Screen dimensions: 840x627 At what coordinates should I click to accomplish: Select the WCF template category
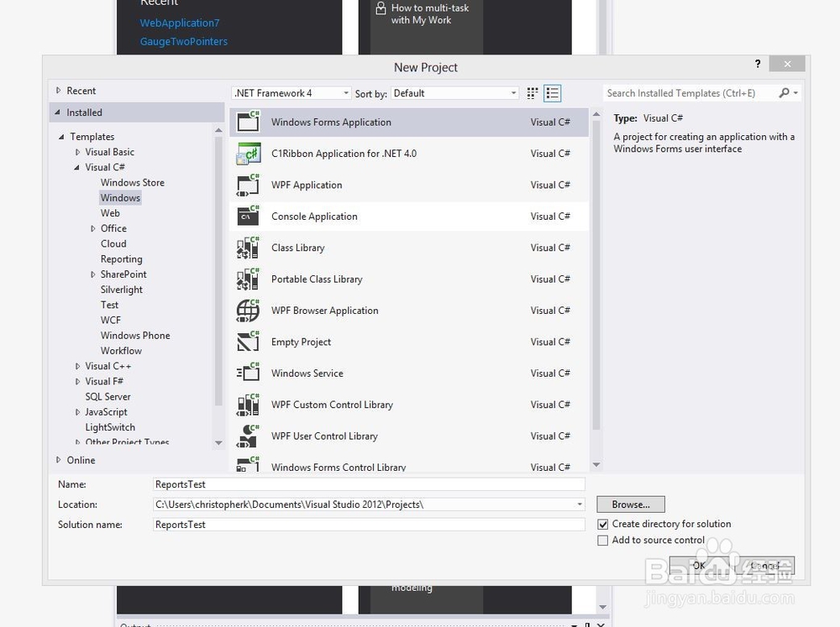(x=110, y=320)
